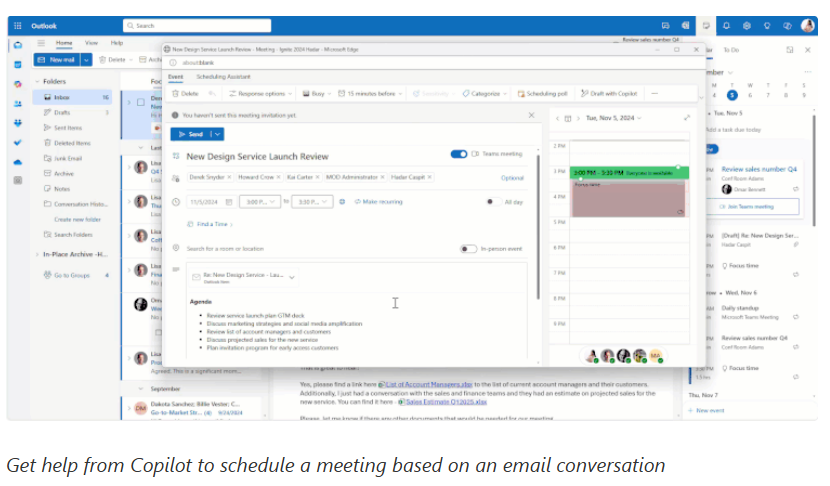Toggle the In-person event switch
Image resolution: width=830 pixels, height=486 pixels.
(468, 249)
